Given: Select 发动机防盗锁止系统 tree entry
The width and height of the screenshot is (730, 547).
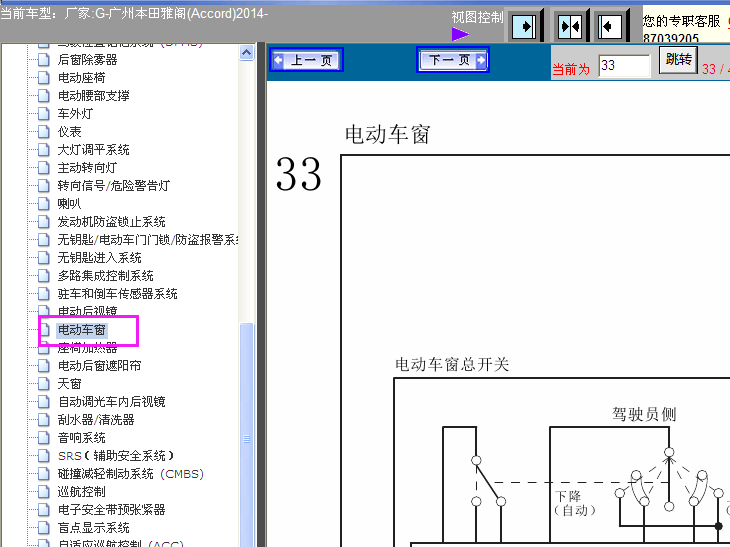Looking at the screenshot, I should [111, 222].
